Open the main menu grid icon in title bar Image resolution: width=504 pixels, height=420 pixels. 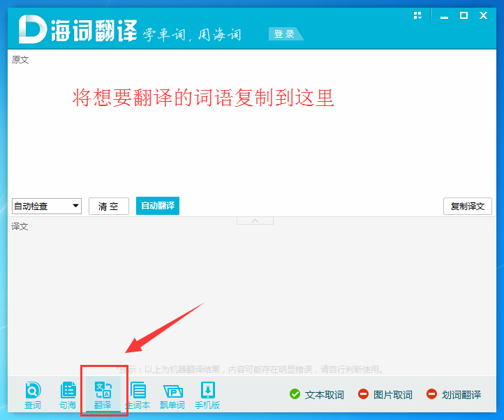tap(418, 15)
